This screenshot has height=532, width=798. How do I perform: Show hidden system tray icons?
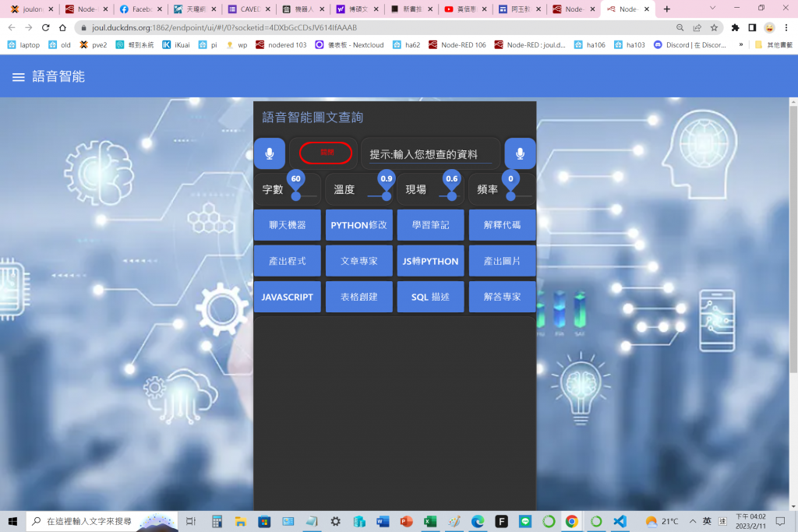point(693,521)
